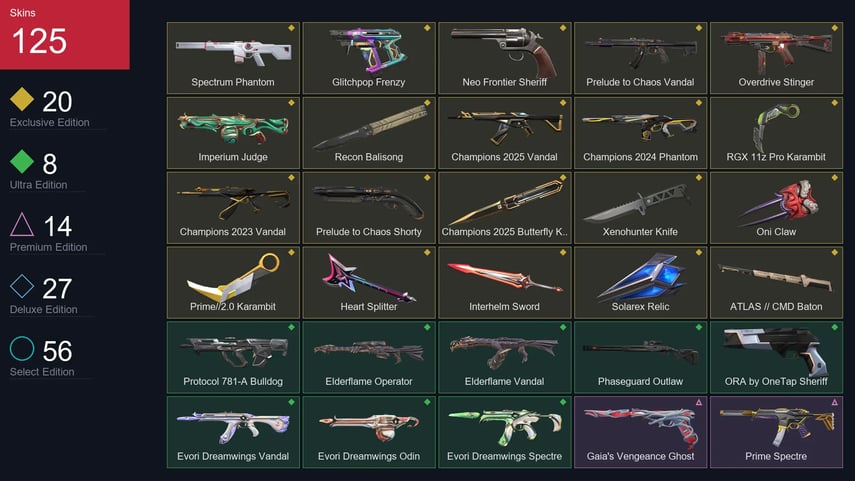855x481 pixels.
Task: Open the Glitchpop Frenzy skin card
Action: (369, 58)
